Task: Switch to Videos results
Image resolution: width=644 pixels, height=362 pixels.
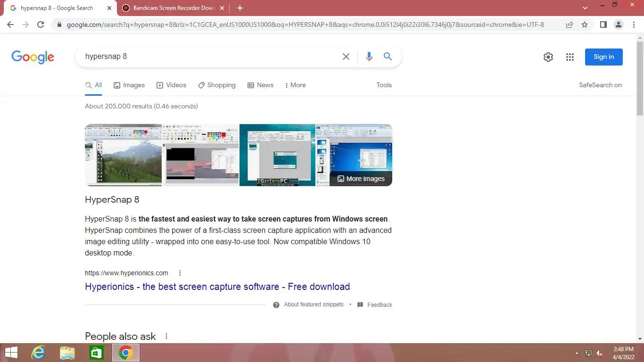Action: [x=172, y=85]
